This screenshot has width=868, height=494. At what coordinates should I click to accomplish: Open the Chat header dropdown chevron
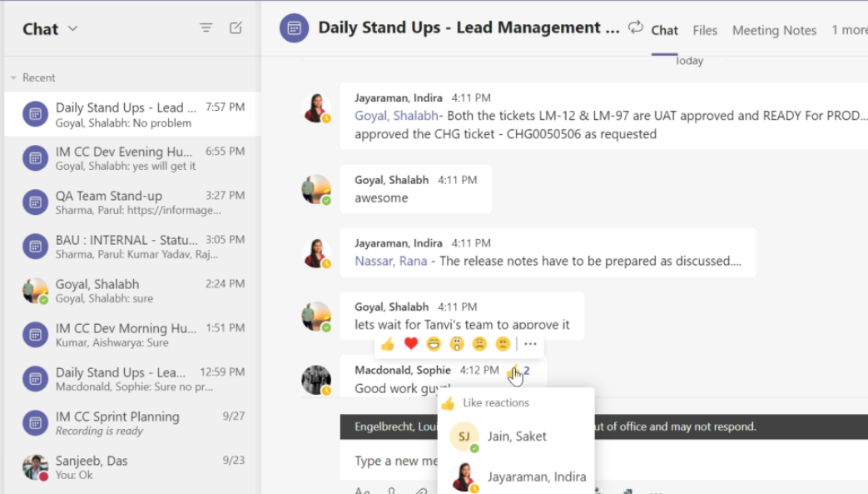[72, 28]
